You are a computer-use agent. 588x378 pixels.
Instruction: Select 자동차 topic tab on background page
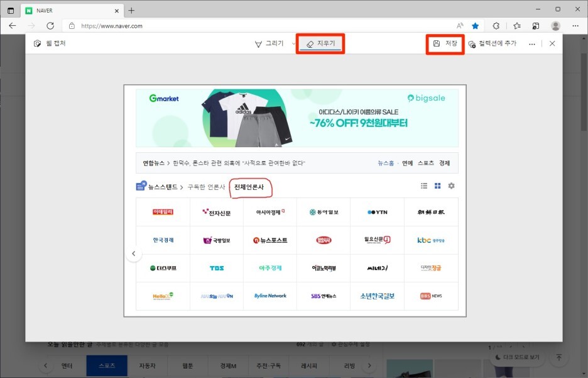point(147,365)
